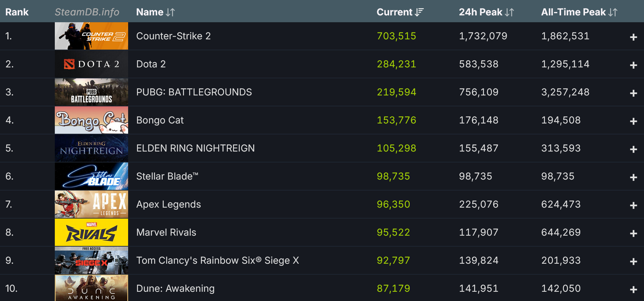Open the Apex Legends name link
The image size is (644, 301).
pos(169,205)
